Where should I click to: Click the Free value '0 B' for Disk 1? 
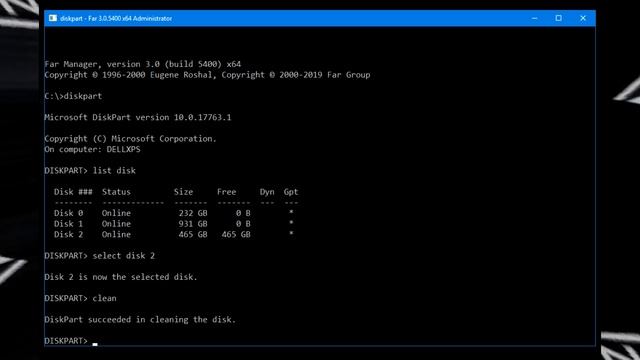click(243, 224)
